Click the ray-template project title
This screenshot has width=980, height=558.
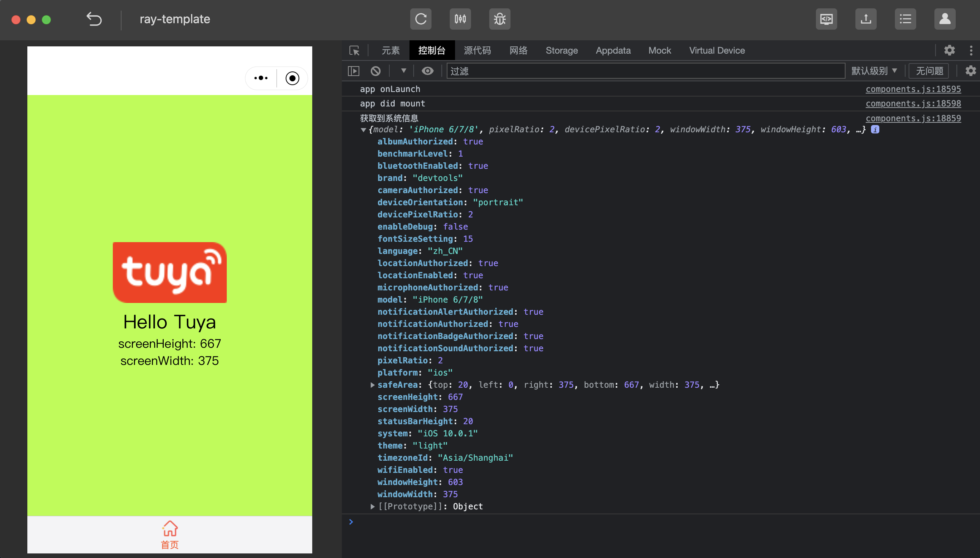point(175,19)
